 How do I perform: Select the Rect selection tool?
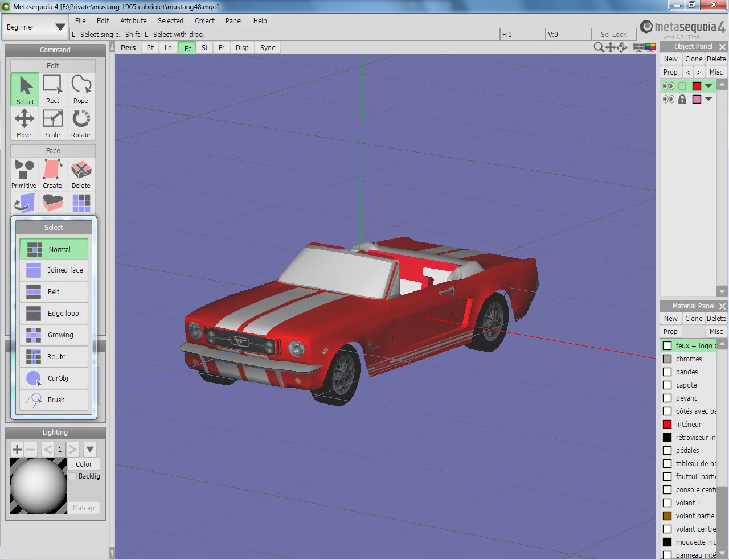point(52,89)
